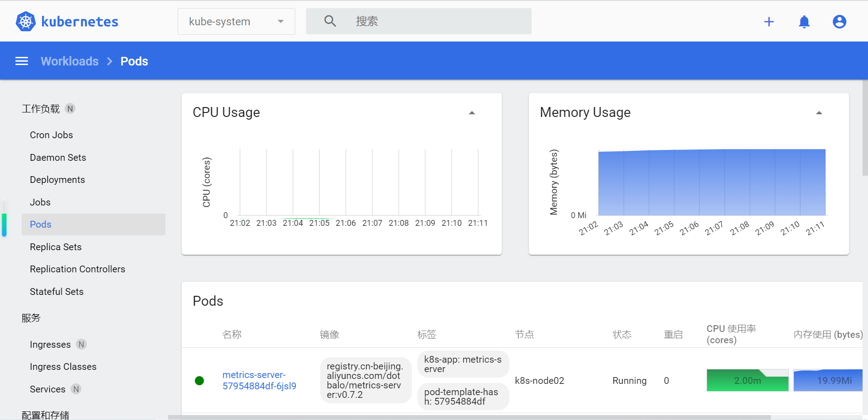Open the kube-system namespace dropdown

pos(236,22)
